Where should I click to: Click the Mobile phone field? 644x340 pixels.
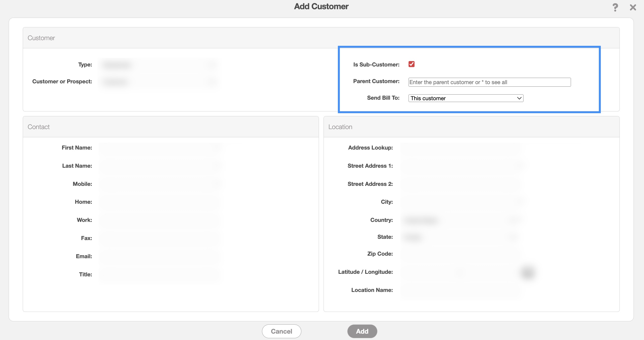[x=160, y=184]
